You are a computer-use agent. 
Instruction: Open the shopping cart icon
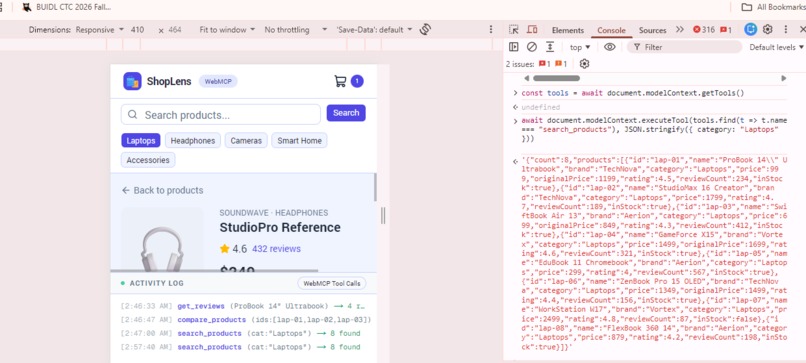coord(340,81)
